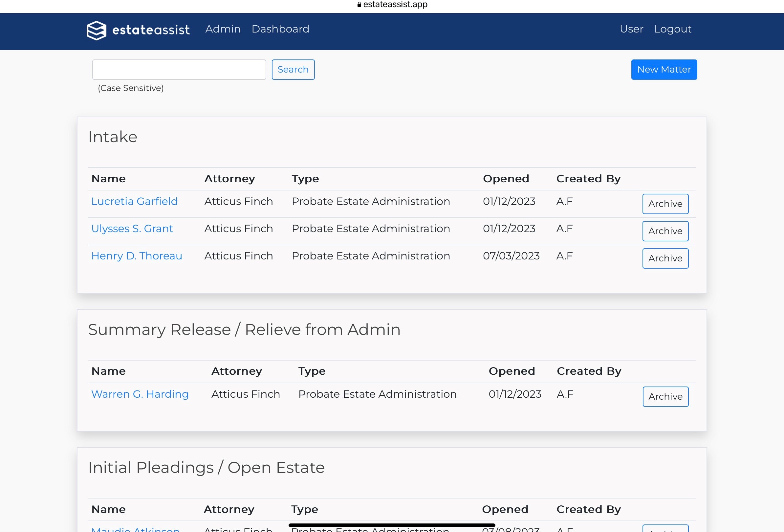The width and height of the screenshot is (784, 532).
Task: Open the Henry D. Thoreau matter
Action: point(137,256)
